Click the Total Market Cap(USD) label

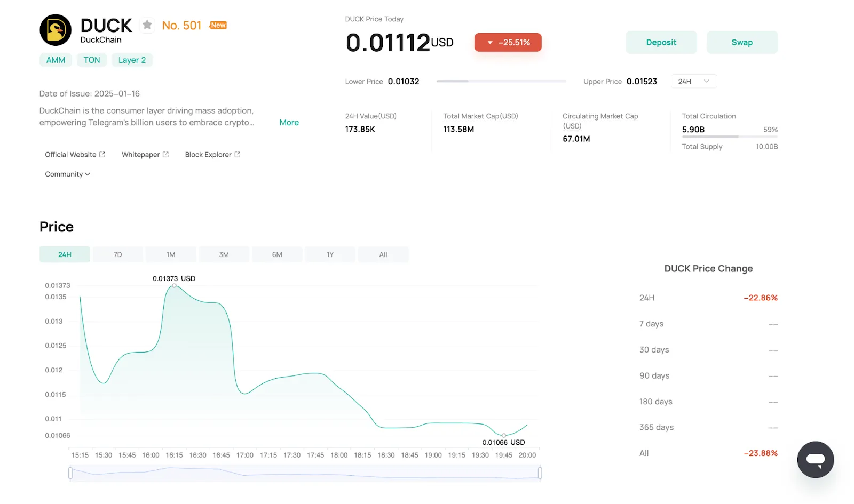click(x=480, y=116)
